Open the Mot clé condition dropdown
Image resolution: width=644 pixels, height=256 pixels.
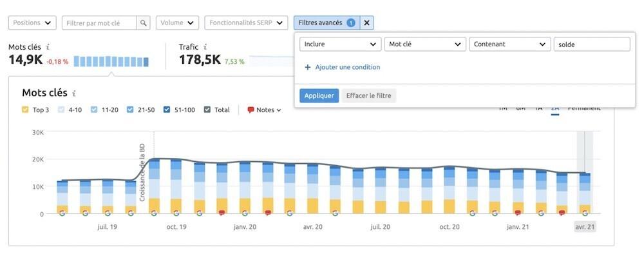coord(425,44)
